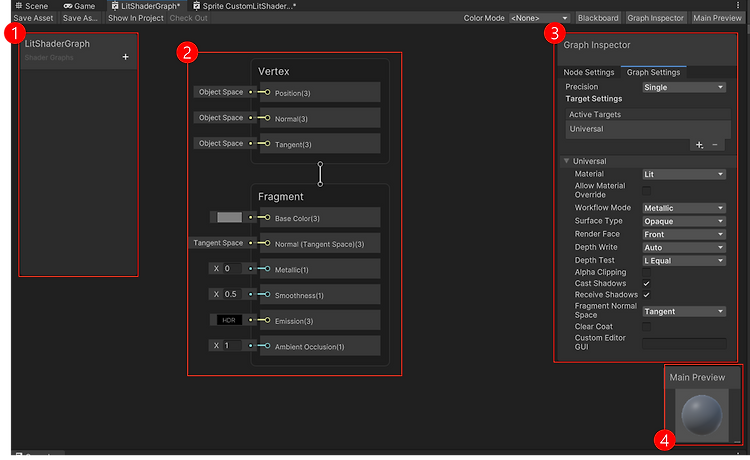
Task: Open the Base Color gray swatch
Action: 230,218
